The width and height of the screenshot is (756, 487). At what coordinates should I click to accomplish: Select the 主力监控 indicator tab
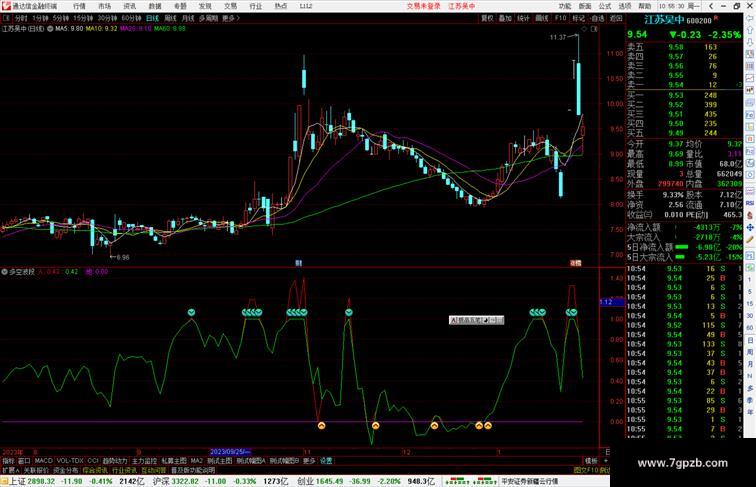144,461
